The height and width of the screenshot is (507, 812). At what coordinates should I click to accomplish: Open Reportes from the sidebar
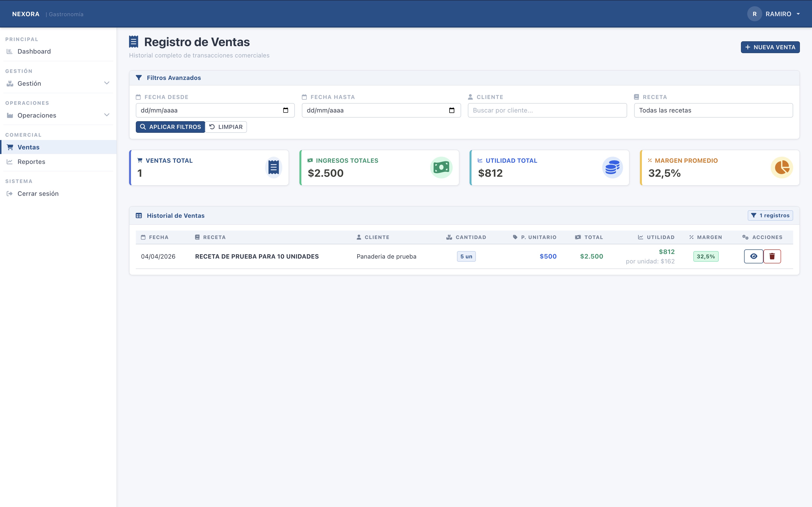31,162
